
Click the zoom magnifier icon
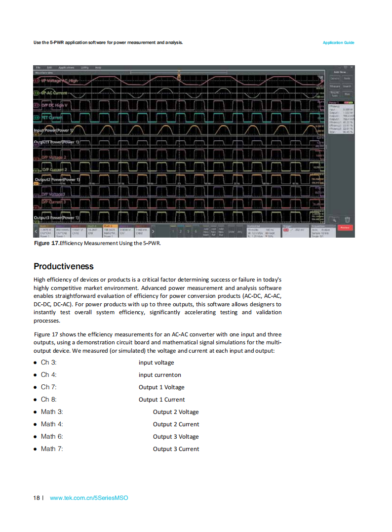tap(334, 220)
